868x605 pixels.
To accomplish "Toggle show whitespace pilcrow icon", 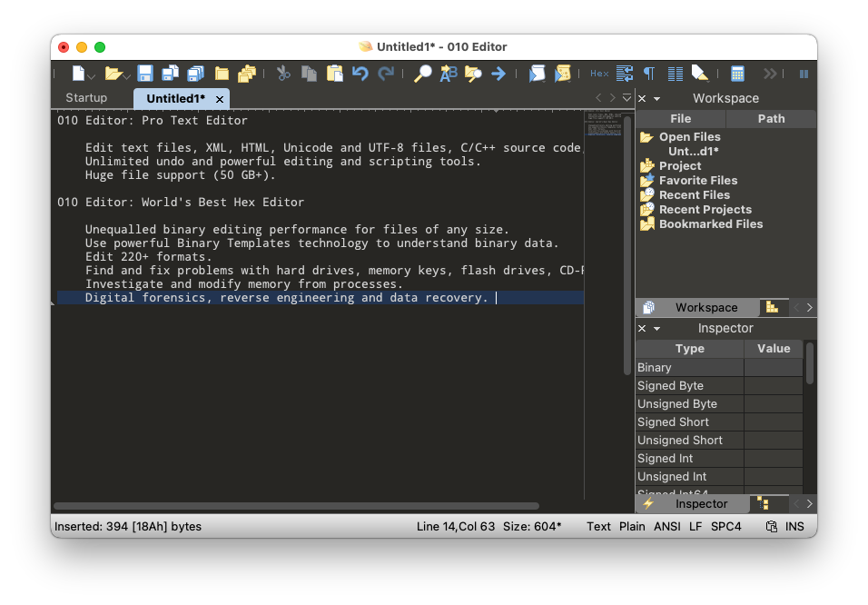I will click(649, 74).
